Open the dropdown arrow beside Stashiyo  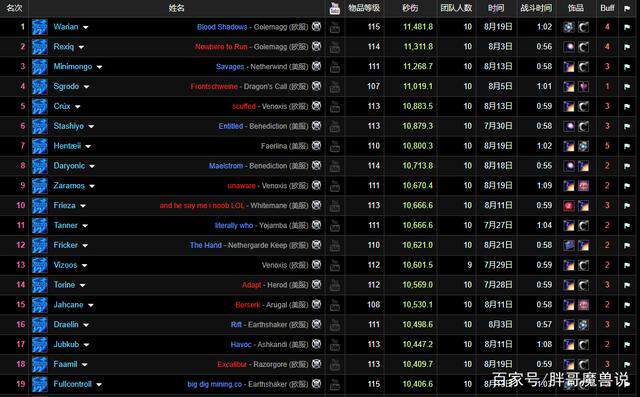pyautogui.click(x=91, y=126)
